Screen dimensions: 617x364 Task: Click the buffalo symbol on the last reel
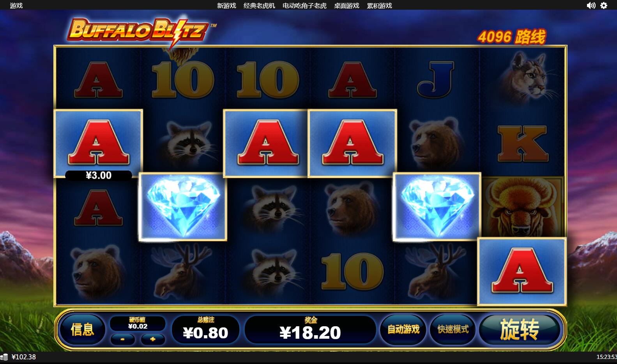[522, 207]
